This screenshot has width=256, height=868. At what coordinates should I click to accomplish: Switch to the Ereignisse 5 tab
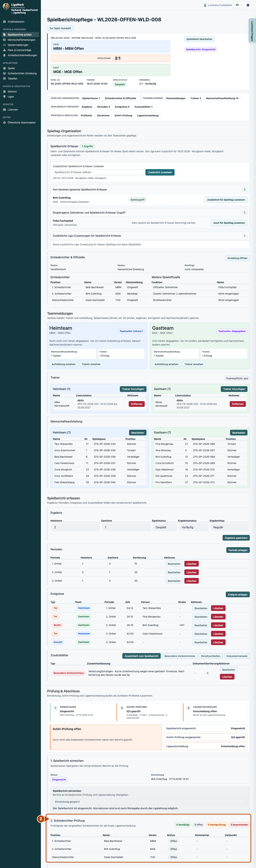[x=122, y=107]
